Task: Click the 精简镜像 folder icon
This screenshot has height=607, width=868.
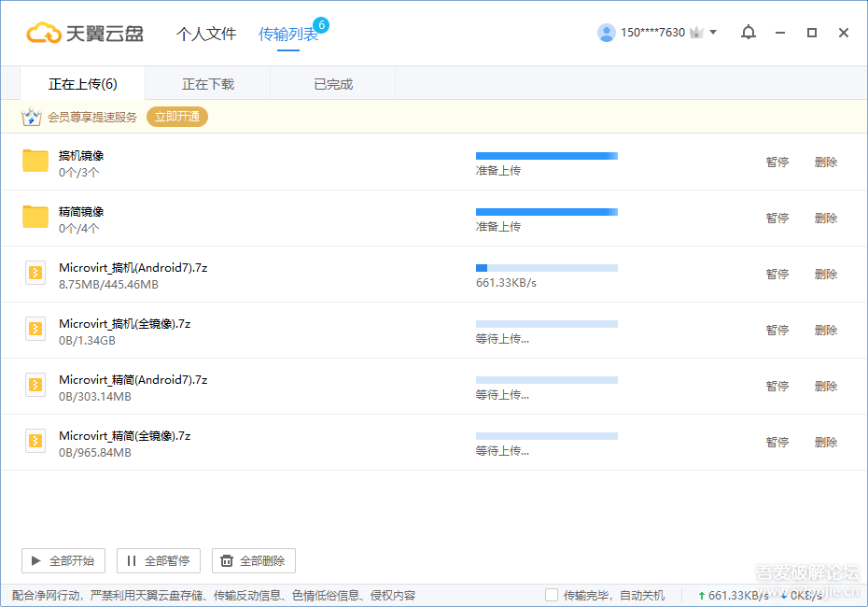Action: point(35,217)
